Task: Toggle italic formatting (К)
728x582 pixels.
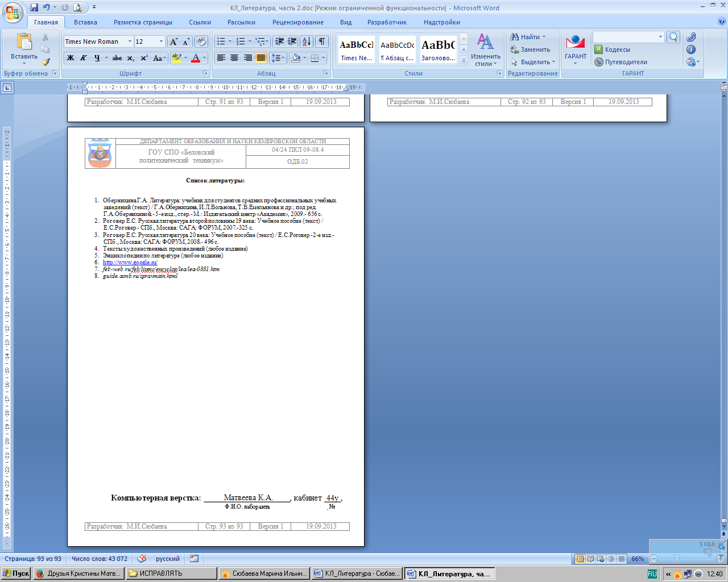Action: tap(84, 58)
